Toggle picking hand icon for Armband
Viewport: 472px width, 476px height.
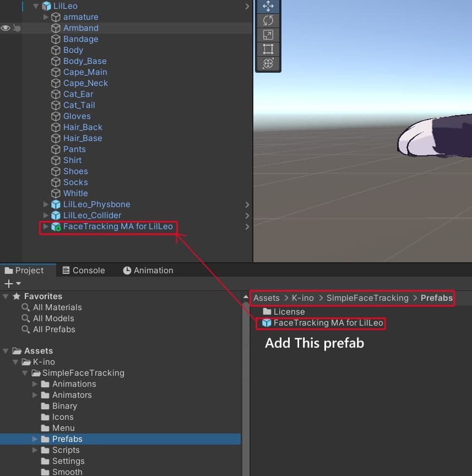click(x=17, y=28)
